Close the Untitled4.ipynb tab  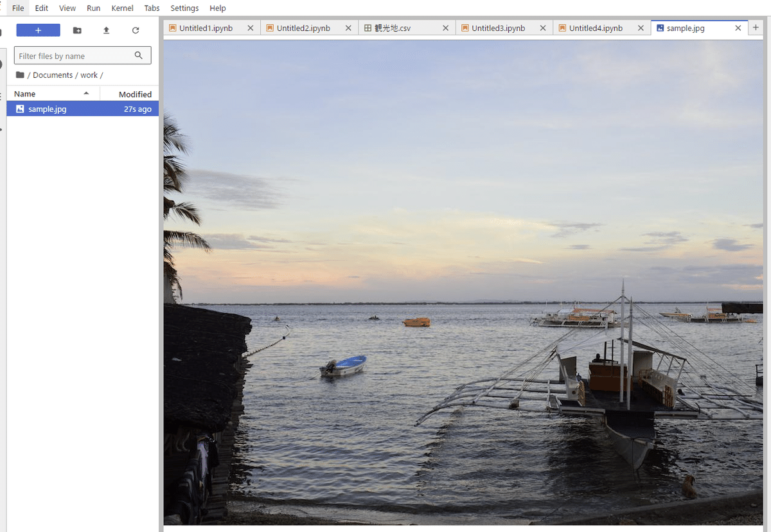(641, 28)
